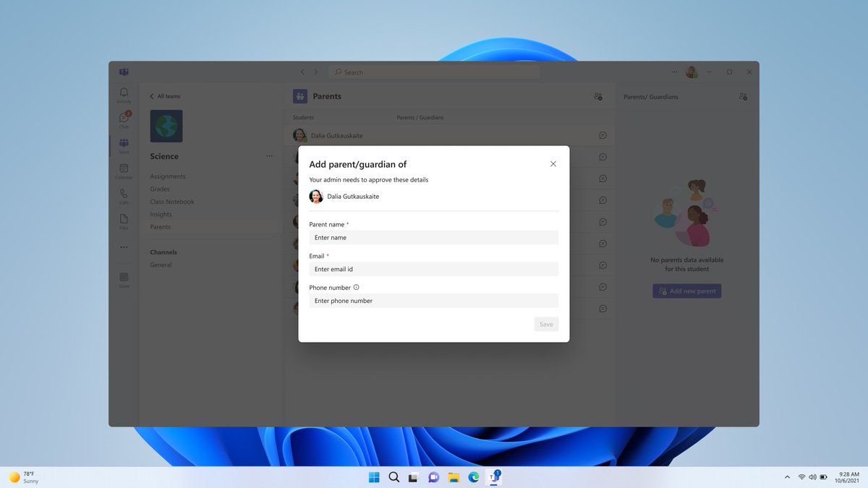The image size is (868, 488).
Task: Open Task View on the taskbar
Action: [414, 477]
